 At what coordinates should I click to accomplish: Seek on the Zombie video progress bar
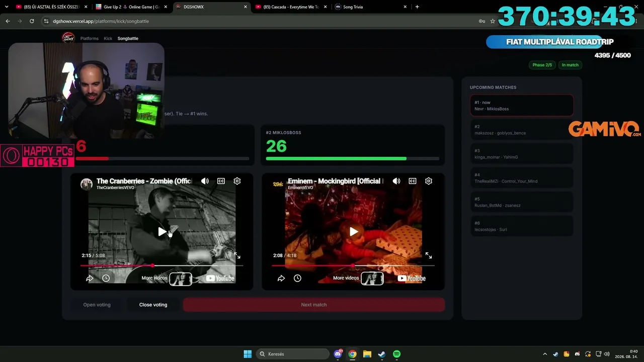pyautogui.click(x=162, y=265)
